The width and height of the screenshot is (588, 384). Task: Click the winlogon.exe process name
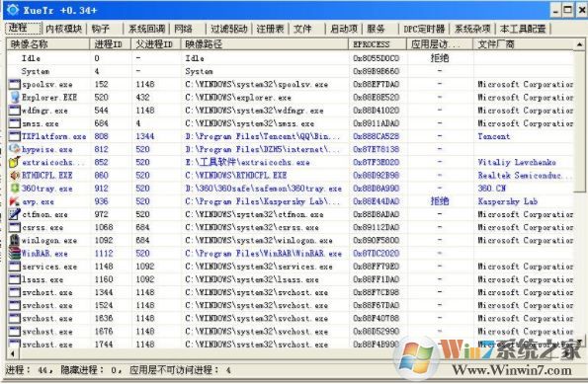[x=49, y=241]
